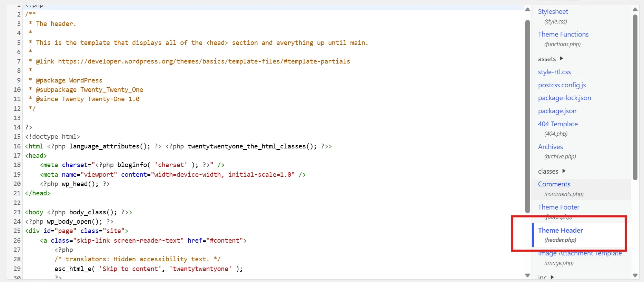Image resolution: width=644 pixels, height=282 pixels.
Task: Open the Stylesheet style.css file
Action: tap(553, 11)
